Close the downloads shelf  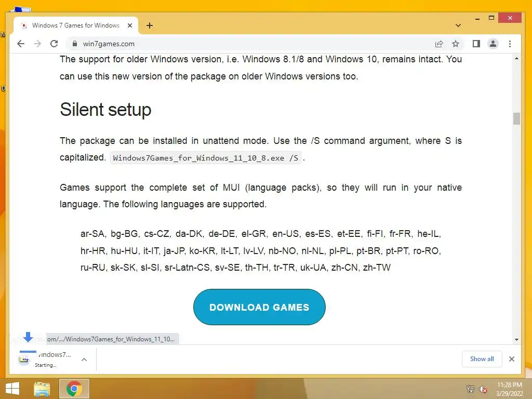point(512,359)
